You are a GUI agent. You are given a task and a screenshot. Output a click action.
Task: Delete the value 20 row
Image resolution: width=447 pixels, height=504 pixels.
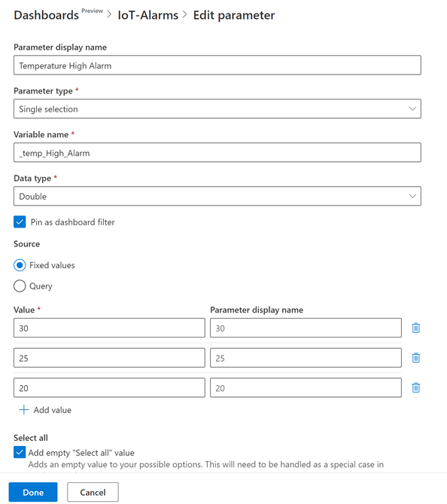coord(416,388)
